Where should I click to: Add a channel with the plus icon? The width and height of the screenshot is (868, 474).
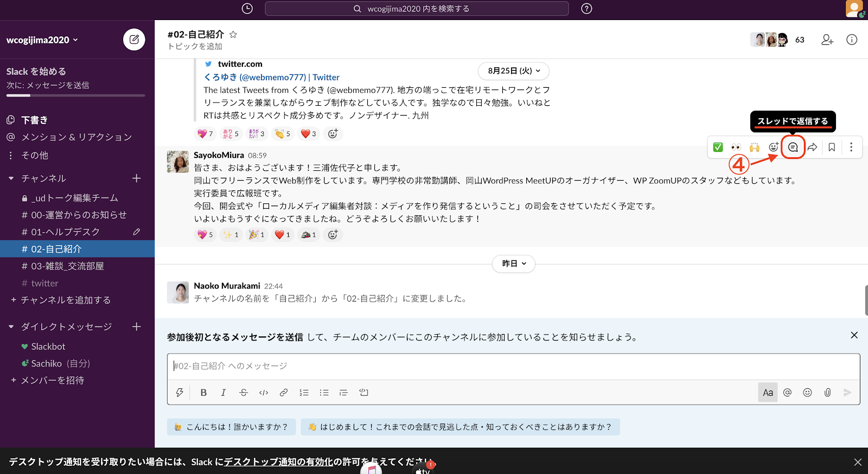137,178
